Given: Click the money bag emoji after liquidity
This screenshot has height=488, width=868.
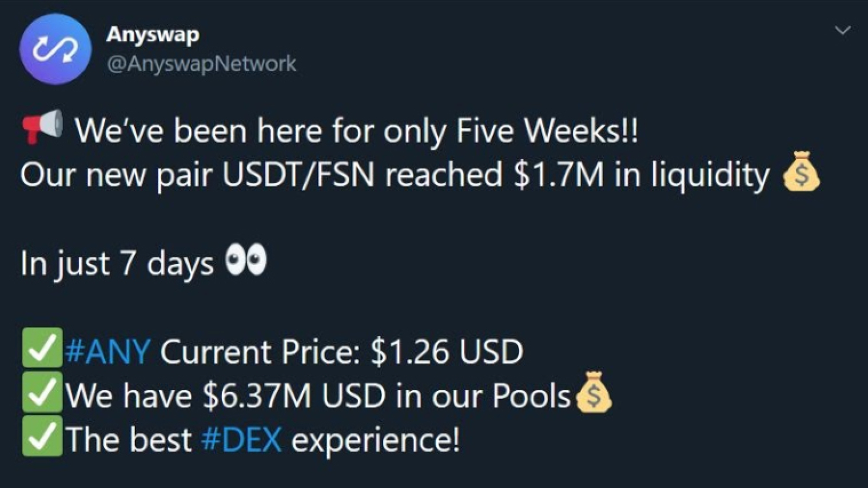Looking at the screenshot, I should pyautogui.click(x=801, y=171).
